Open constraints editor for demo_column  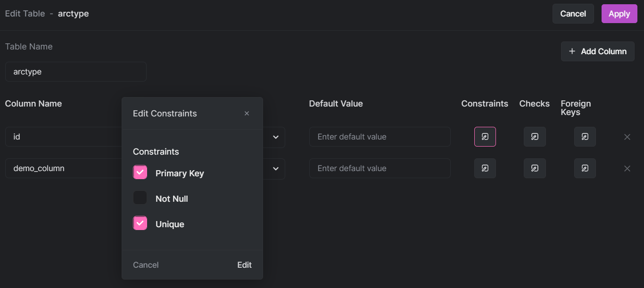[485, 168]
